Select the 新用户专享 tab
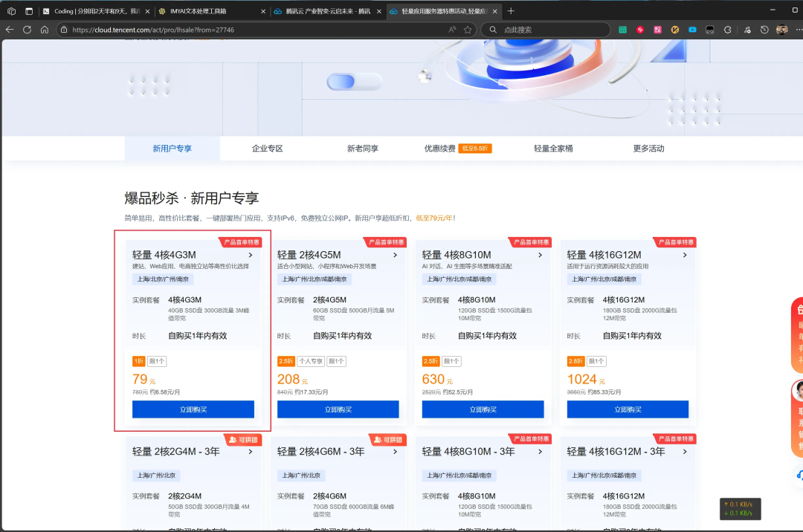This screenshot has width=803, height=532. pos(172,149)
